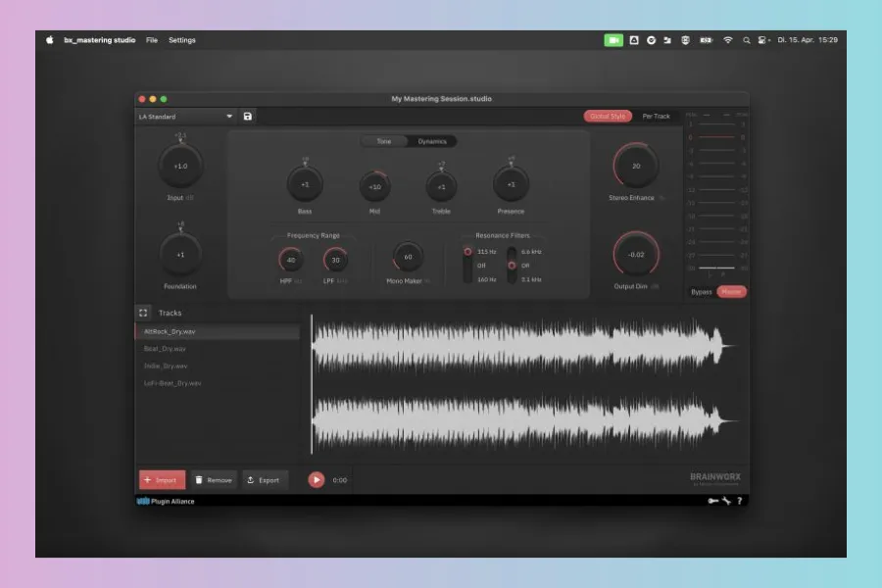Screen dimensions: 882x588
Task: Click the Export button
Action: tap(264, 480)
